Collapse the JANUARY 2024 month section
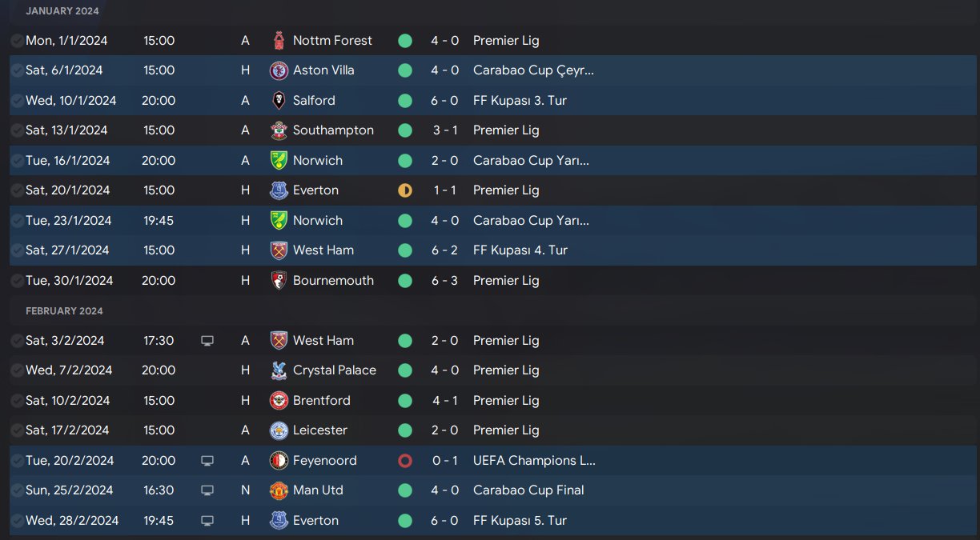This screenshot has height=540, width=980. [64, 11]
